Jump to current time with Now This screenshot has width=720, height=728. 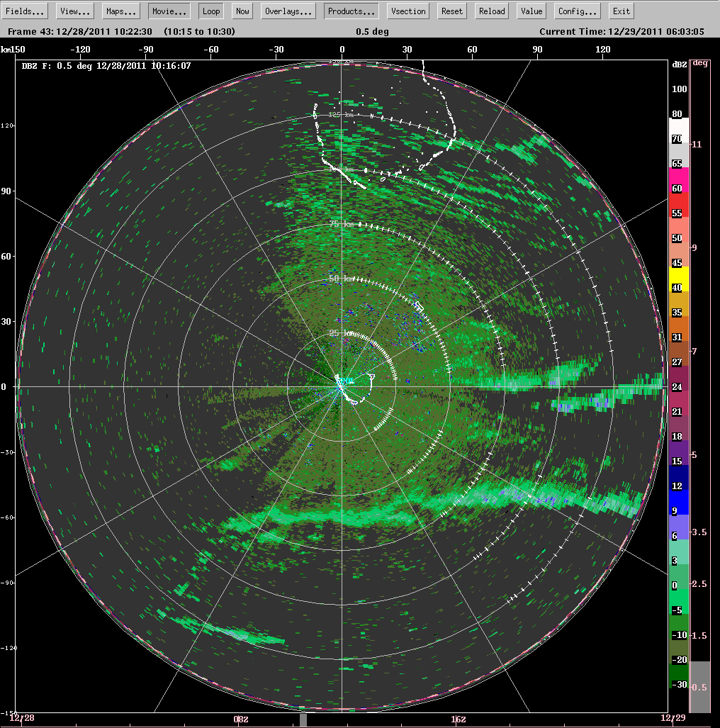(242, 11)
